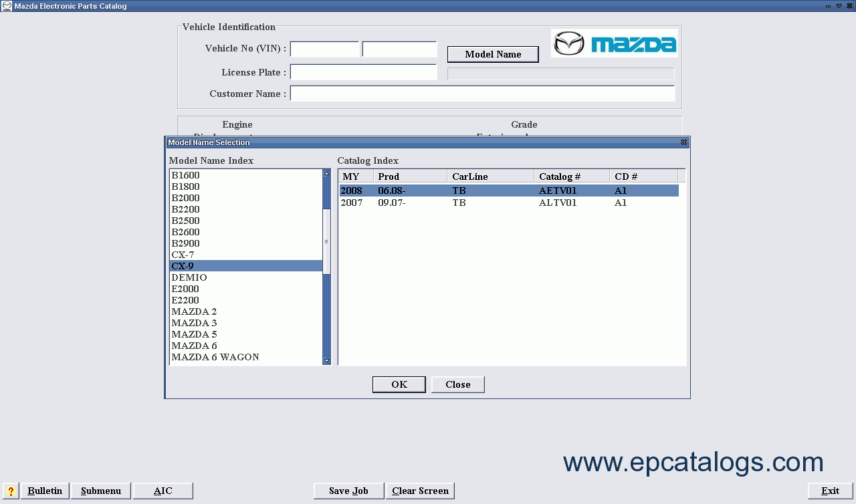Click the AIC button

click(x=163, y=491)
